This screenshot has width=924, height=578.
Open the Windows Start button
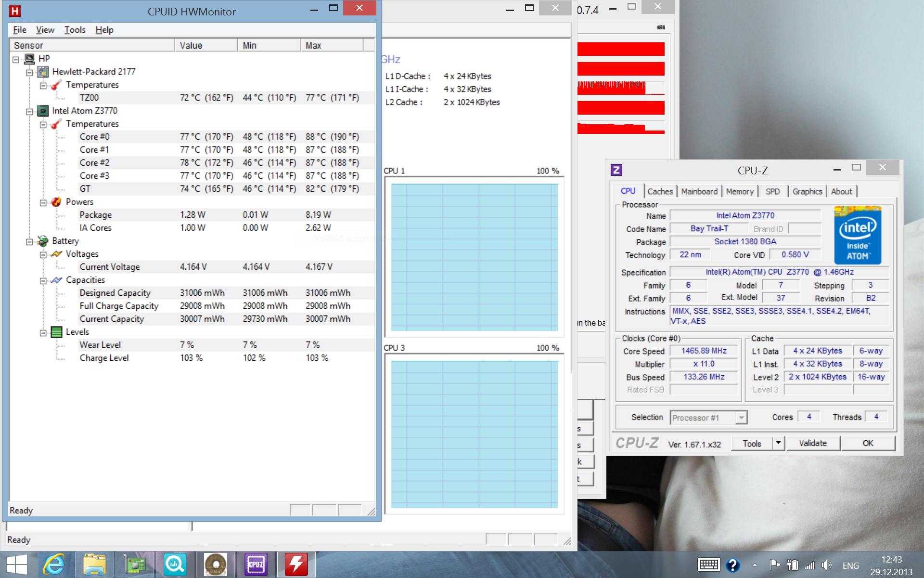coord(16,565)
